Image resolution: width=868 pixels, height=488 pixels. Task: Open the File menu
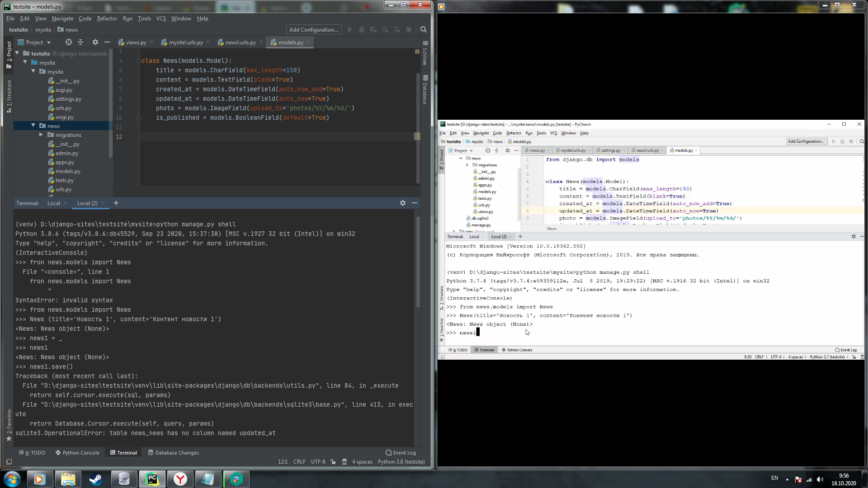coord(10,19)
